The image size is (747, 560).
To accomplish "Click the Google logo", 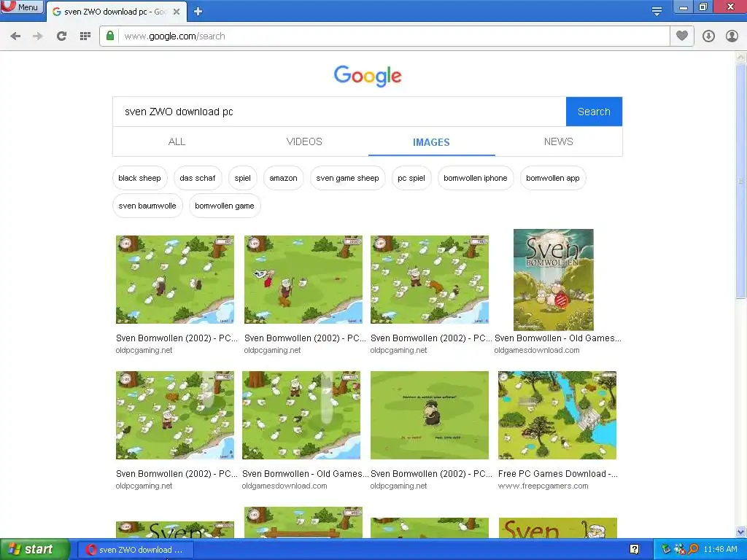I will [x=368, y=76].
